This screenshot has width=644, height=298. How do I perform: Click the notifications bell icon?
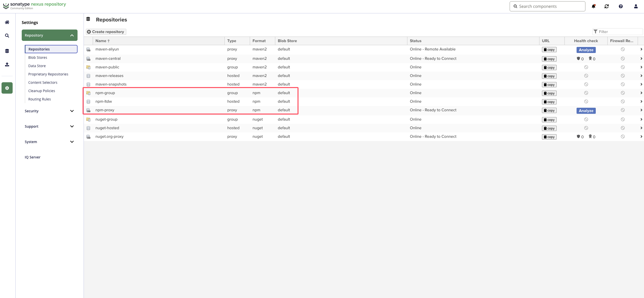click(593, 6)
